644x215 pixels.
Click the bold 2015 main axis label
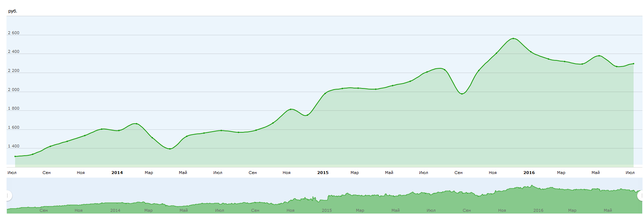tap(323, 173)
